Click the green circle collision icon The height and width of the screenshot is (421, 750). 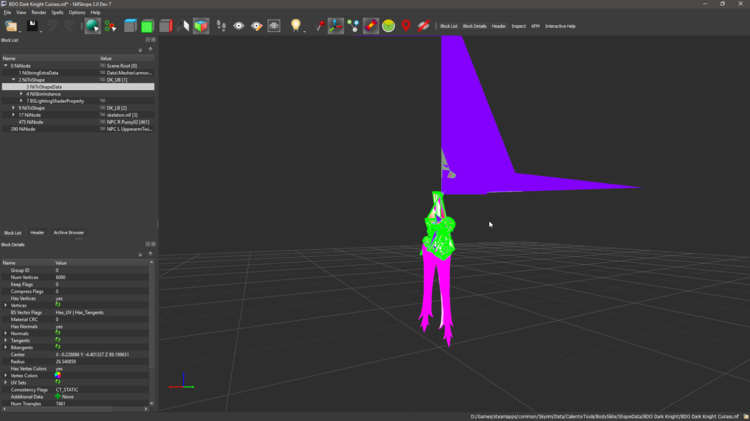pyautogui.click(x=388, y=26)
